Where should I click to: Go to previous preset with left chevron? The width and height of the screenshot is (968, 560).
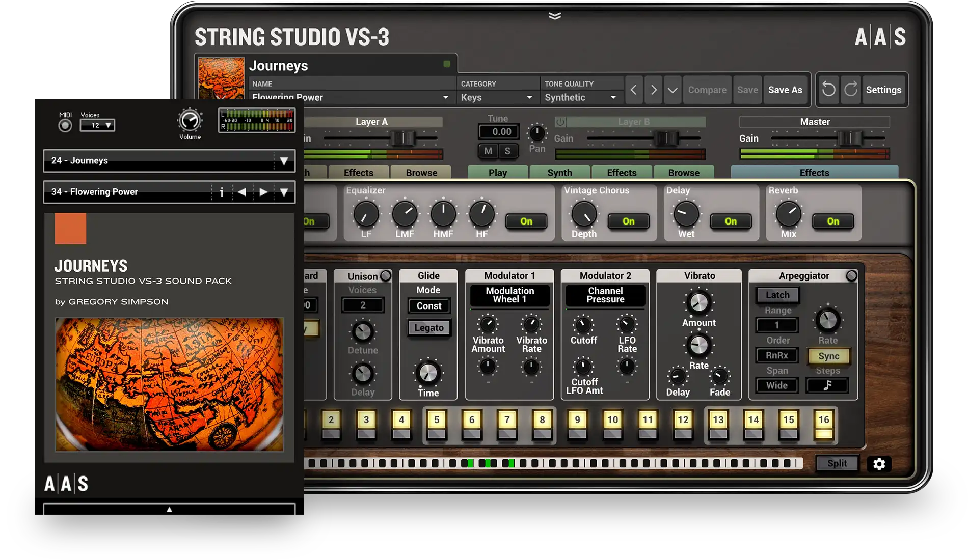633,90
